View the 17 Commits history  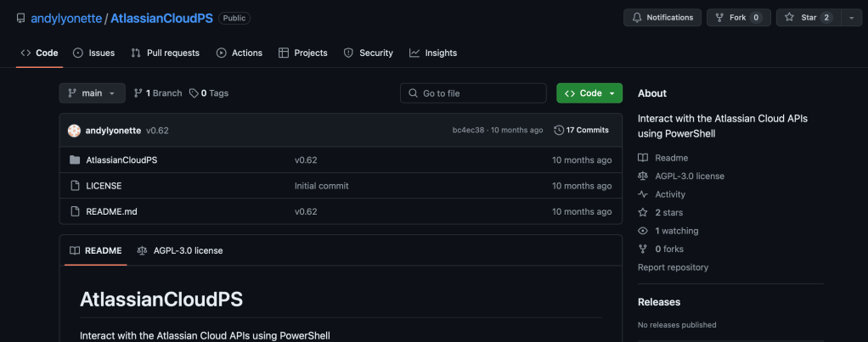click(x=581, y=130)
